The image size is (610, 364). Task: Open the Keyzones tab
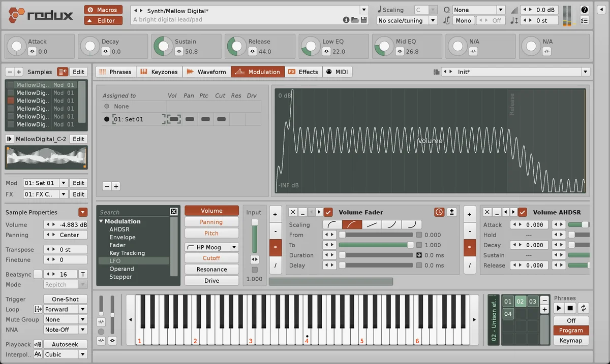pyautogui.click(x=159, y=72)
